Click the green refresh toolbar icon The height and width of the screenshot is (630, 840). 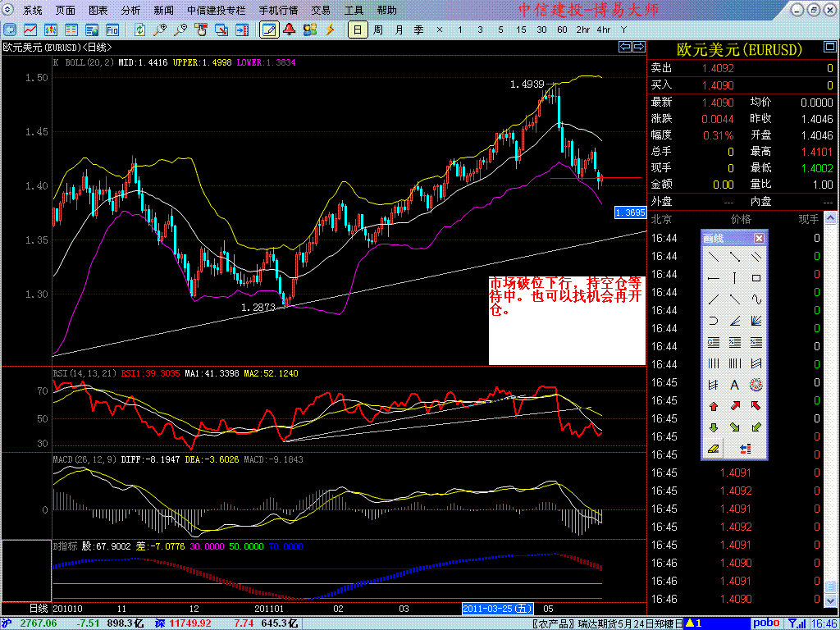[x=139, y=30]
